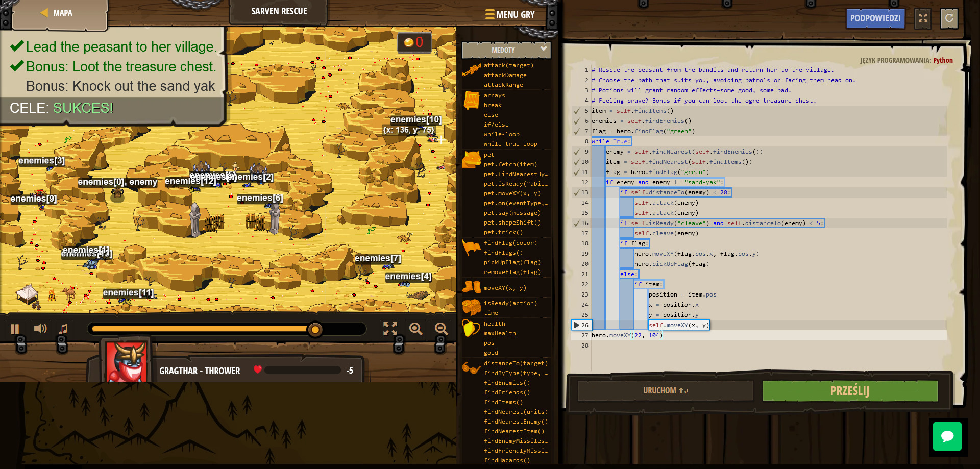Screen dimensions: 980x469
Task: Select findHazards() method
Action: (x=507, y=460)
